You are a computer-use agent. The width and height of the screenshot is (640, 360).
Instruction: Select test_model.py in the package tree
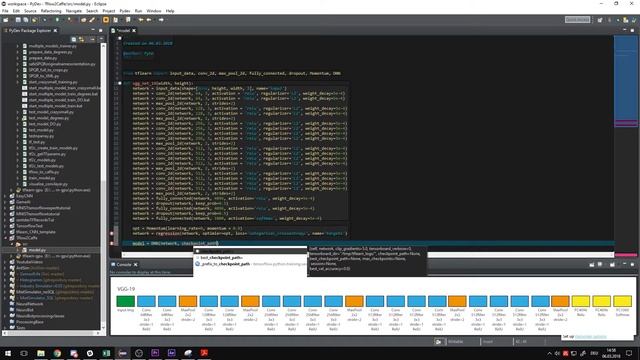click(41, 130)
